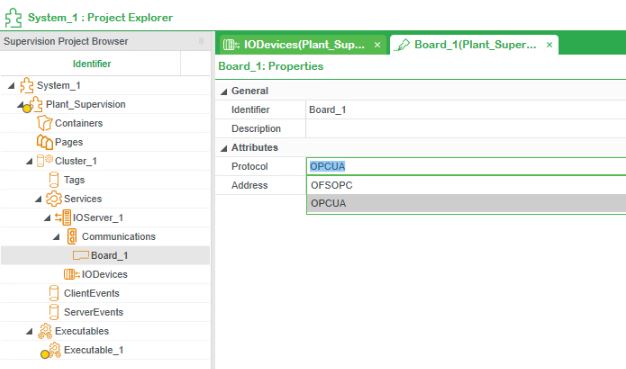Click the Identifier column header
The height and width of the screenshot is (369, 626).
click(x=91, y=63)
